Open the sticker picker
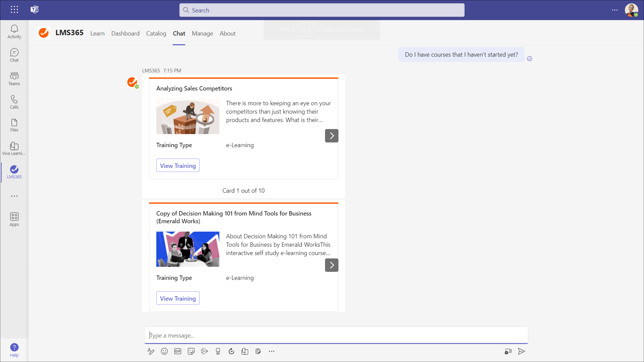This screenshot has height=362, width=644. (191, 351)
